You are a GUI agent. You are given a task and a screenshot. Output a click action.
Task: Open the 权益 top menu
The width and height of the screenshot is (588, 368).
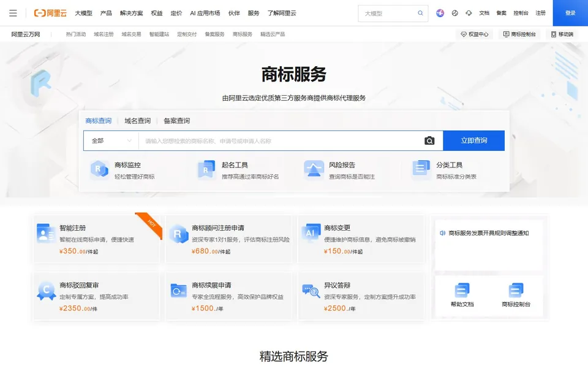(x=157, y=13)
